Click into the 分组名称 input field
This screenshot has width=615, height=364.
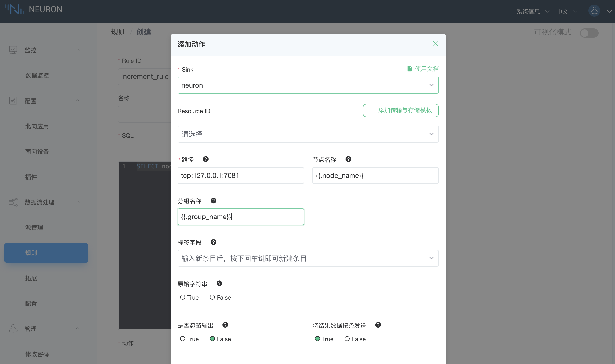[241, 217]
